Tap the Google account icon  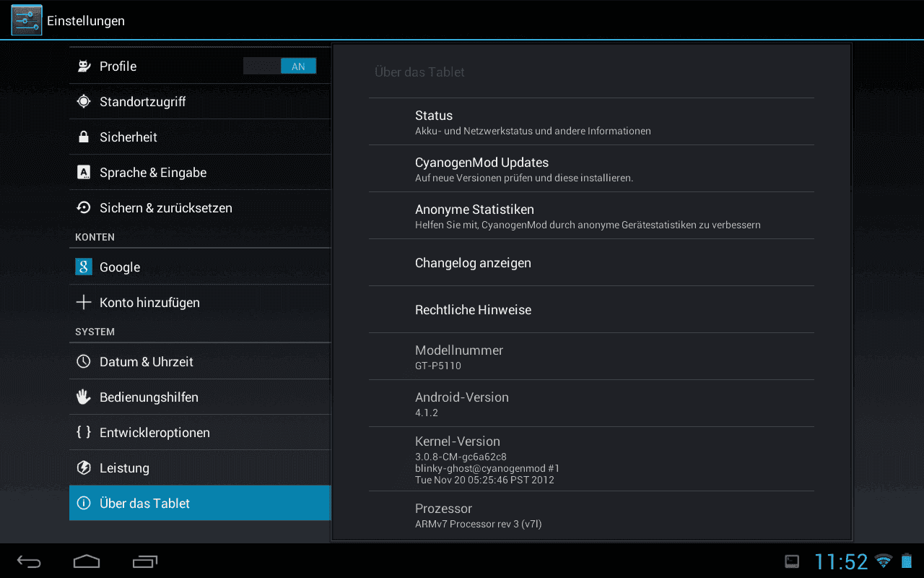[x=84, y=267]
